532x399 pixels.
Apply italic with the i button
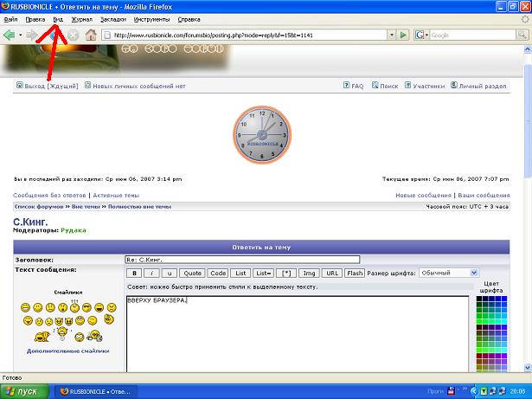pyautogui.click(x=151, y=273)
